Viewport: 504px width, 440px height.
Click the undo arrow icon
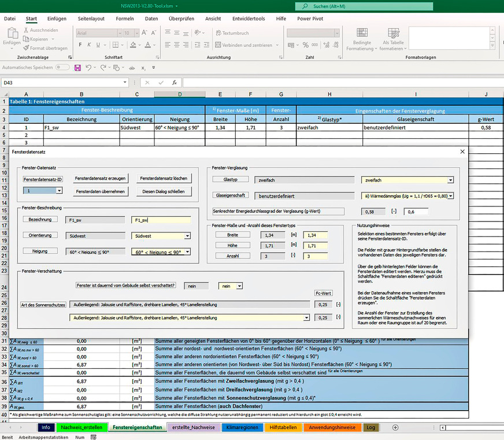pos(89,68)
